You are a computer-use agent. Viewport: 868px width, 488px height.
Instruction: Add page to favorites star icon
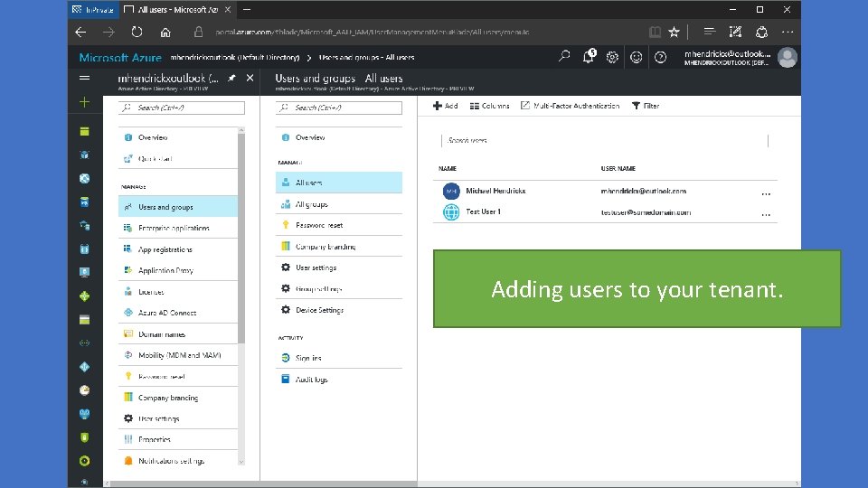pyautogui.click(x=674, y=33)
